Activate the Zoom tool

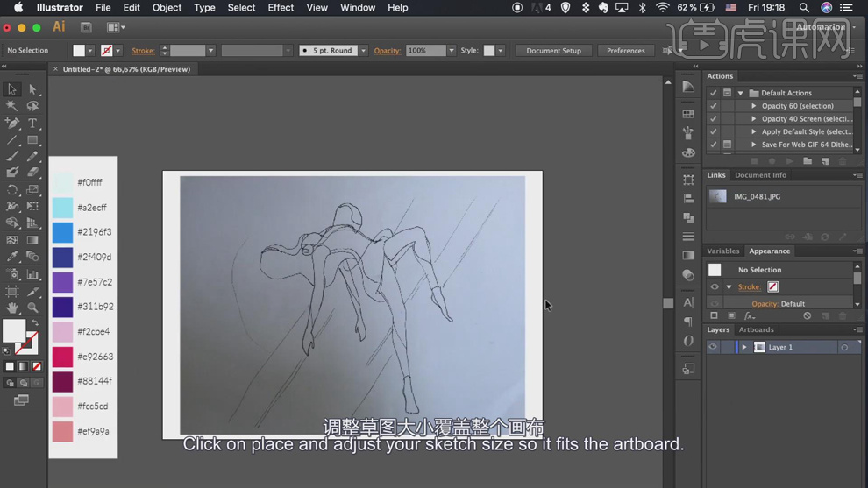click(32, 308)
